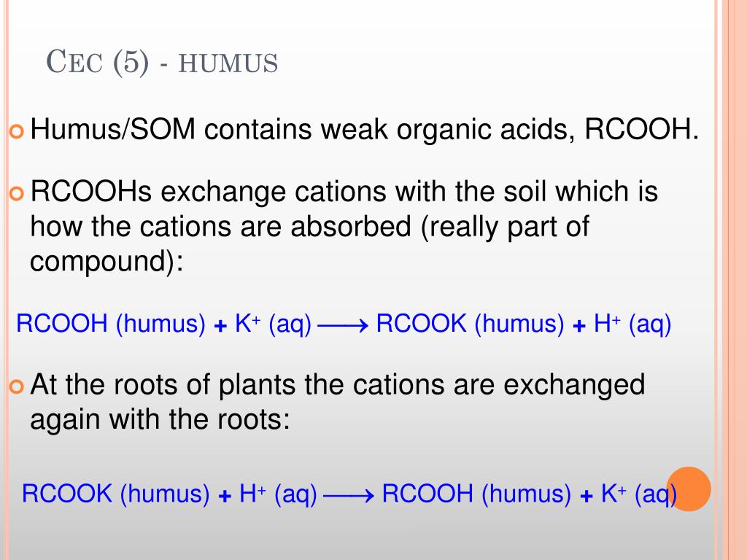
Task: Click 'RCOOH (humus)' starting the first equation
Action: (111, 324)
